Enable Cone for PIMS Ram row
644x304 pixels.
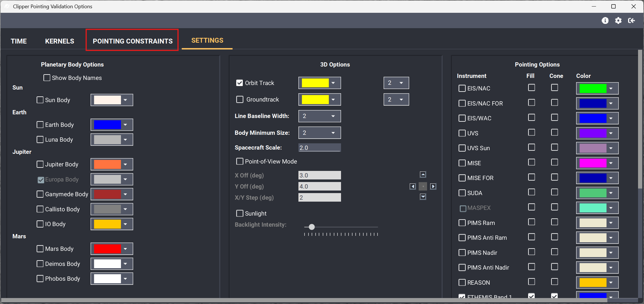point(555,222)
